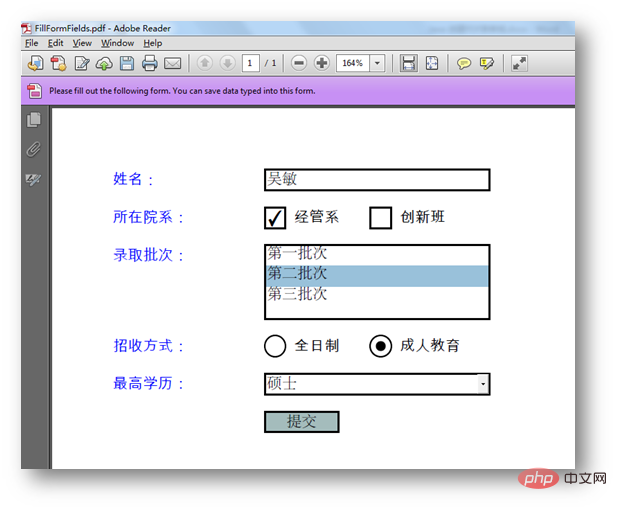This screenshot has height=511, width=617.
Task: Open the attachments paperclip panel
Action: 34,149
